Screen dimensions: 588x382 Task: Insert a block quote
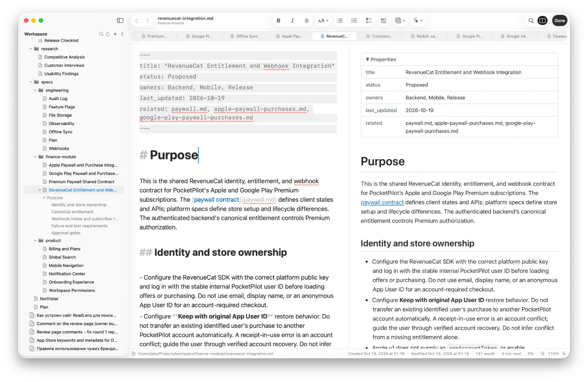click(x=383, y=21)
